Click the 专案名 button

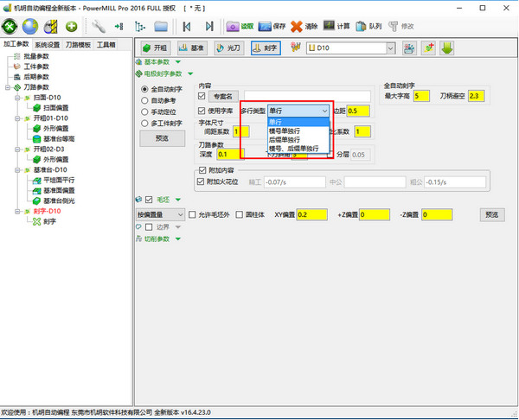point(224,97)
